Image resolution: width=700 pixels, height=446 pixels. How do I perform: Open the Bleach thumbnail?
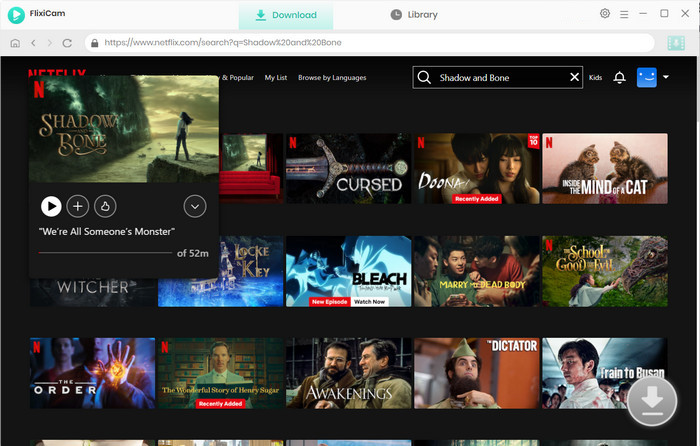point(348,271)
